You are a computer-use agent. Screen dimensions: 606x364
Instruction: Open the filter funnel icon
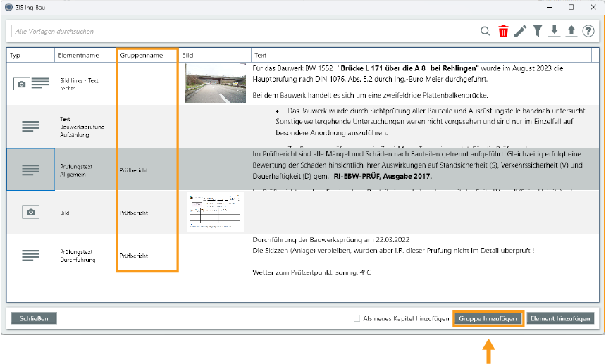point(538,31)
